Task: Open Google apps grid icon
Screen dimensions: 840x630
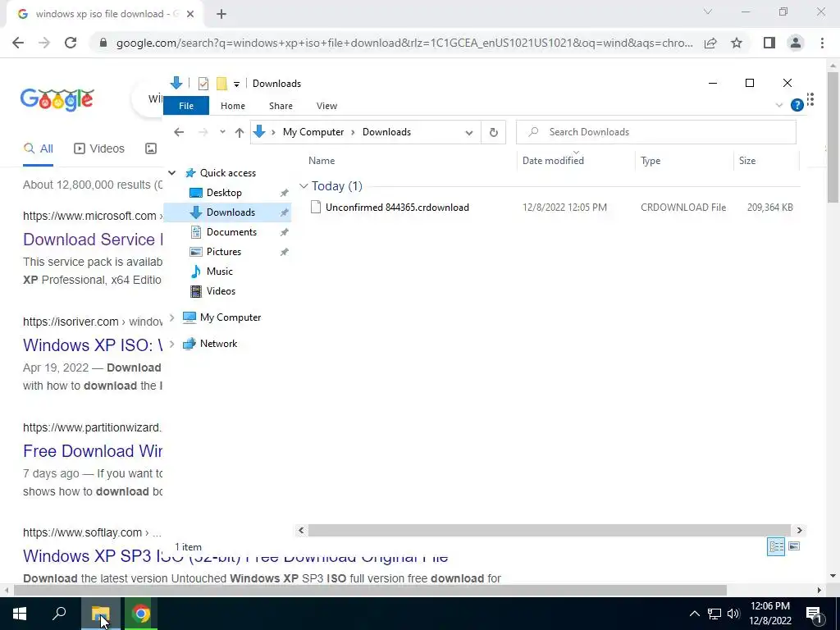Action: (810, 99)
